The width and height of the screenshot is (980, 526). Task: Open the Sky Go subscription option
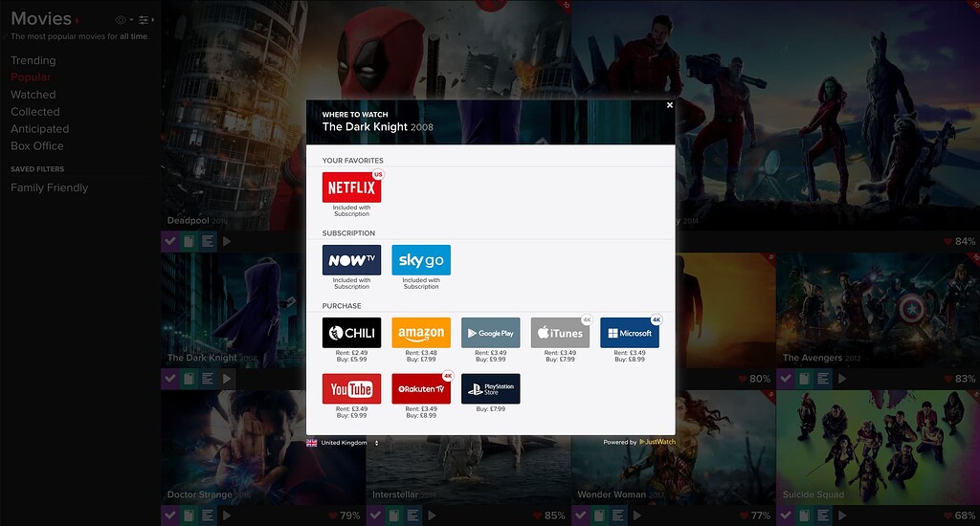[421, 260]
